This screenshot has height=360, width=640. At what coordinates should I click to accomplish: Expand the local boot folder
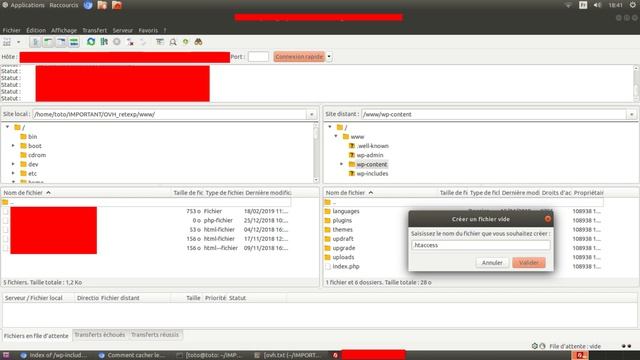(13, 146)
